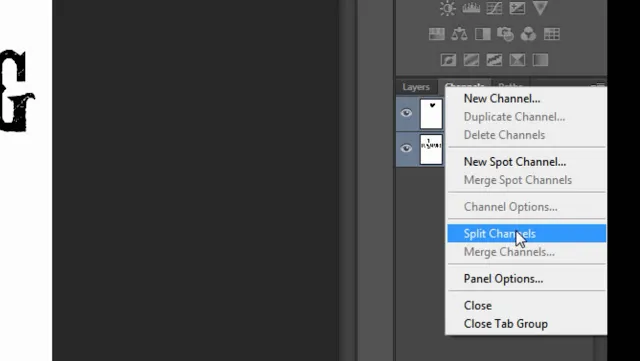Add a Brightness/Contrast adjustment
This screenshot has width=640, height=361.
click(x=448, y=8)
